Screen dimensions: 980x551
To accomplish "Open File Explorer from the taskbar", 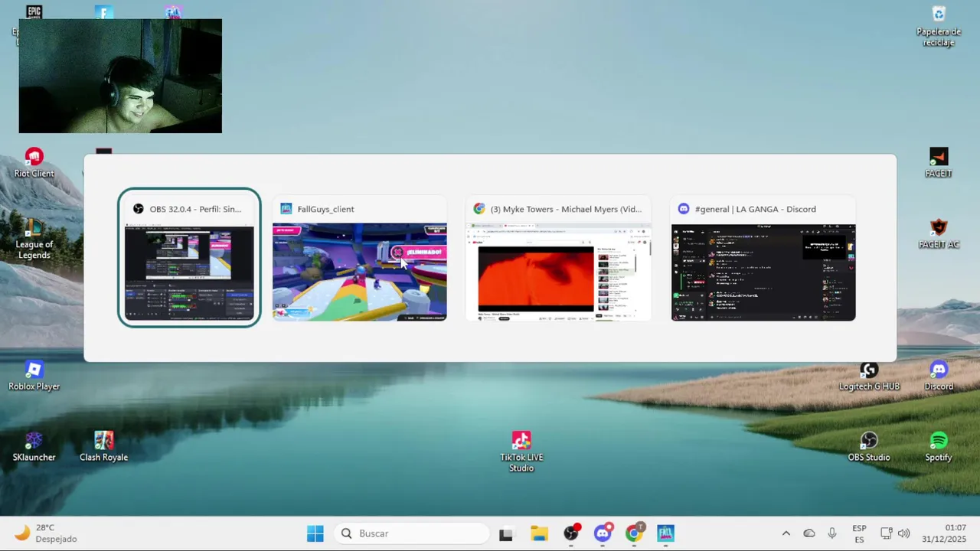I will (539, 533).
